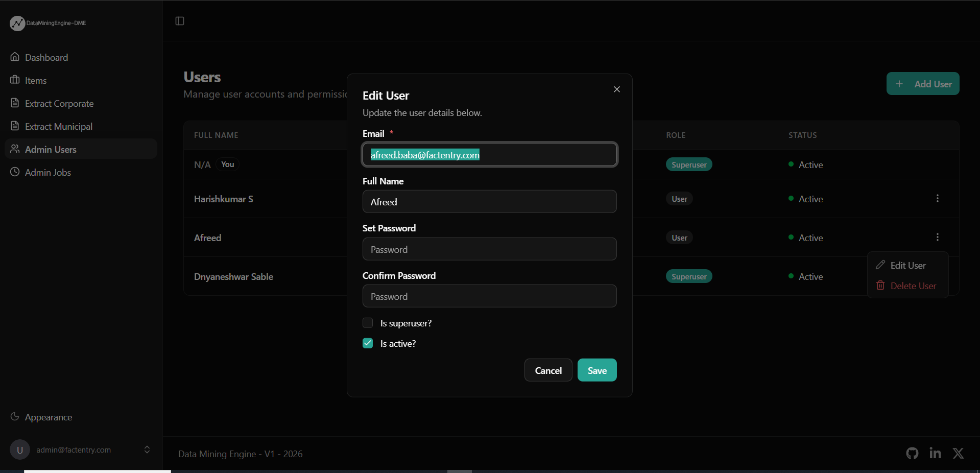The width and height of the screenshot is (980, 473).
Task: Choose Delete User from context menu
Action: 907,286
